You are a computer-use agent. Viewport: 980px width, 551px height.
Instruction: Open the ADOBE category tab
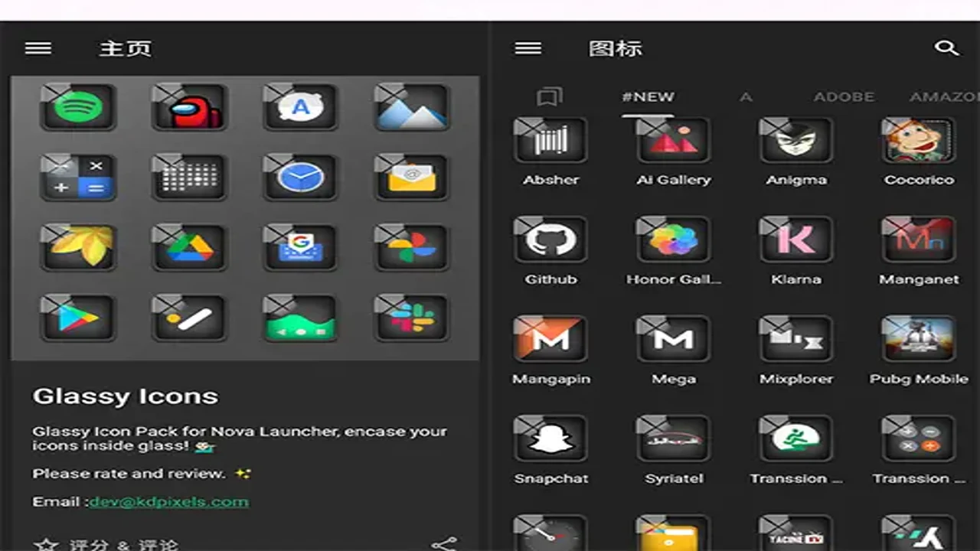(844, 97)
